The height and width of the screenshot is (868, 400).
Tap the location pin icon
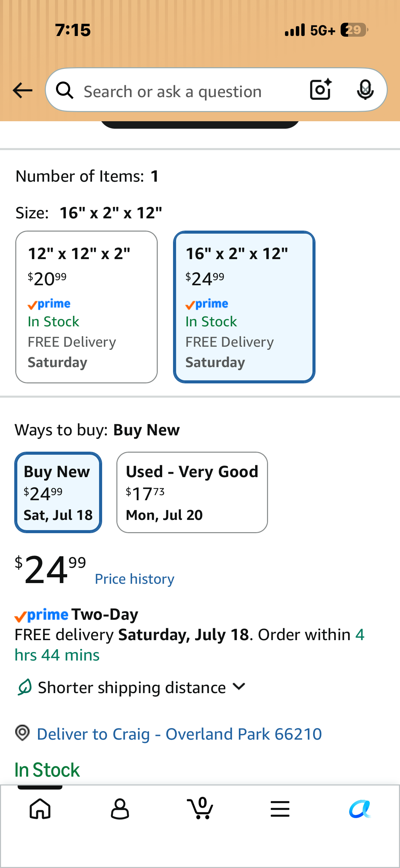23,733
